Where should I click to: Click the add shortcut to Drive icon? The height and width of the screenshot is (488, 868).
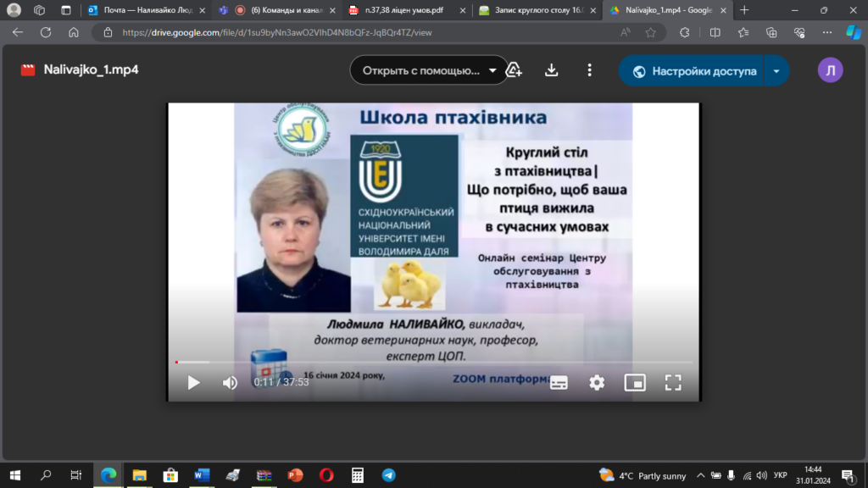514,70
